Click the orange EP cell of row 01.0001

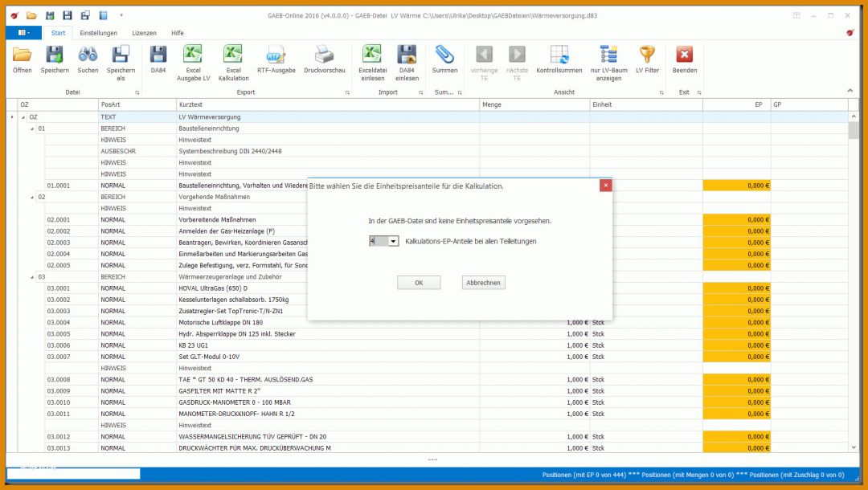(x=737, y=186)
